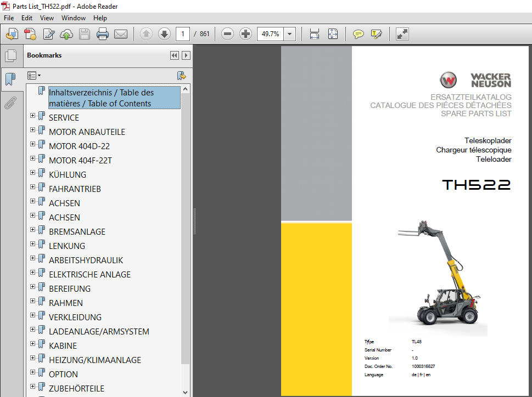The height and width of the screenshot is (397, 532).
Task: Open the bookmark options dropdown
Action: (x=34, y=76)
